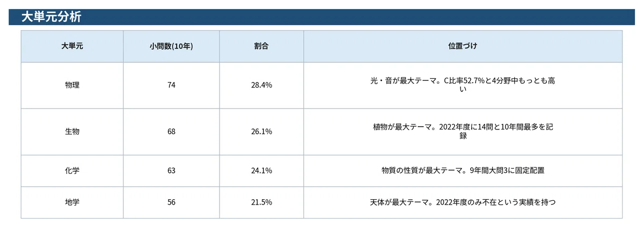Select the cell showing 68

171,132
